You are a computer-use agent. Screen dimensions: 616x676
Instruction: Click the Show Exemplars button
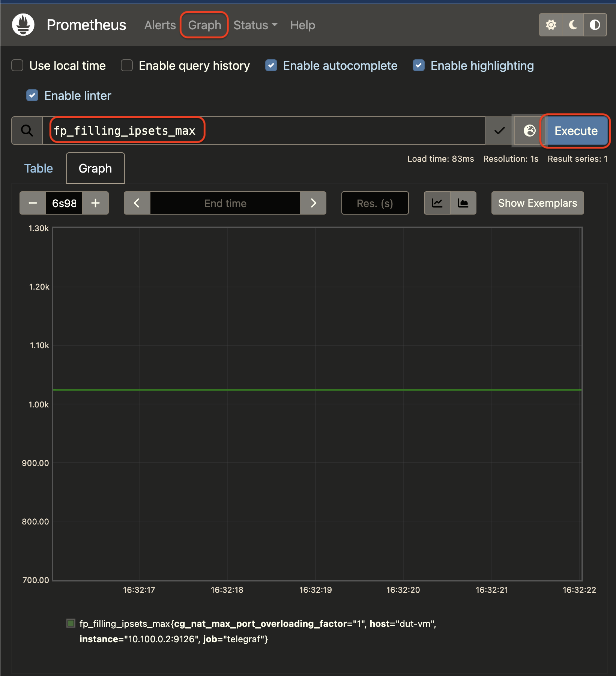coord(537,203)
